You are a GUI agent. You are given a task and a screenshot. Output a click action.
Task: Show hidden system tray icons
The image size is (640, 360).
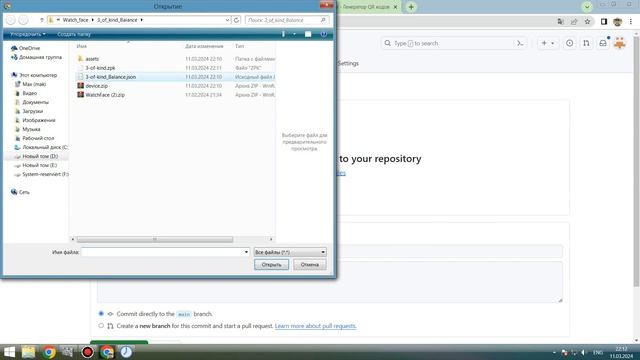pos(554,352)
